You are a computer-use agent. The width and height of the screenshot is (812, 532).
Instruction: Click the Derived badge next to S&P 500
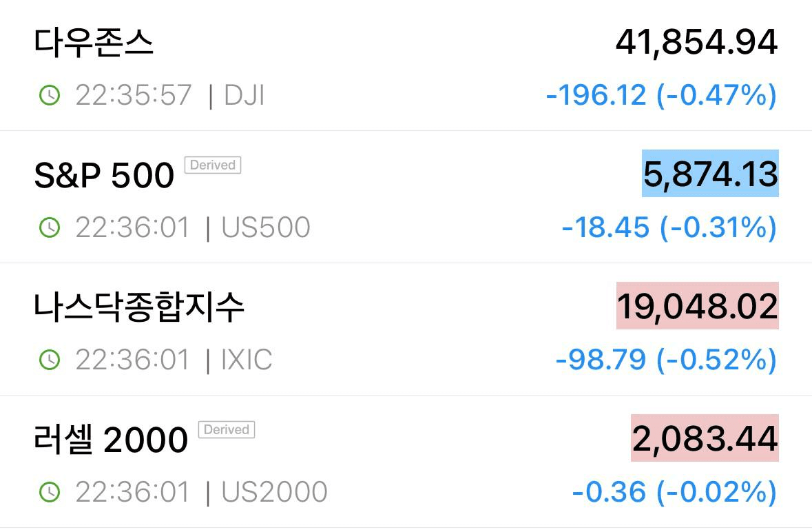tap(213, 165)
